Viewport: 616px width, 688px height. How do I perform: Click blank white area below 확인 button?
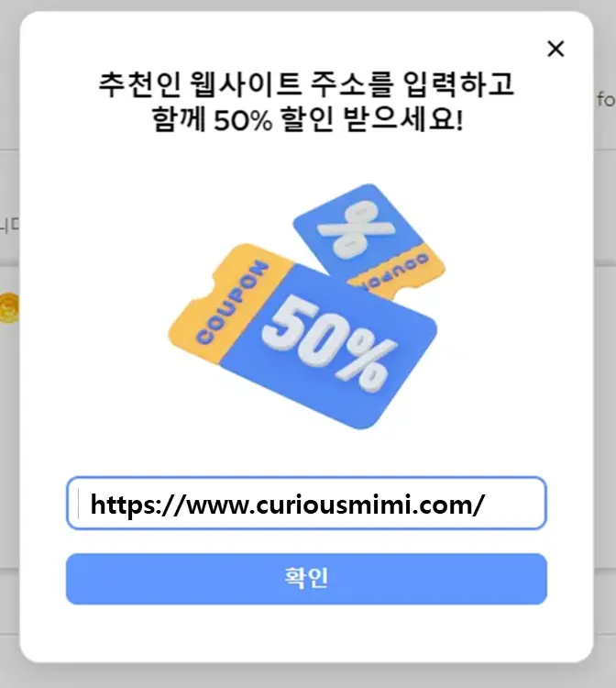(306, 633)
